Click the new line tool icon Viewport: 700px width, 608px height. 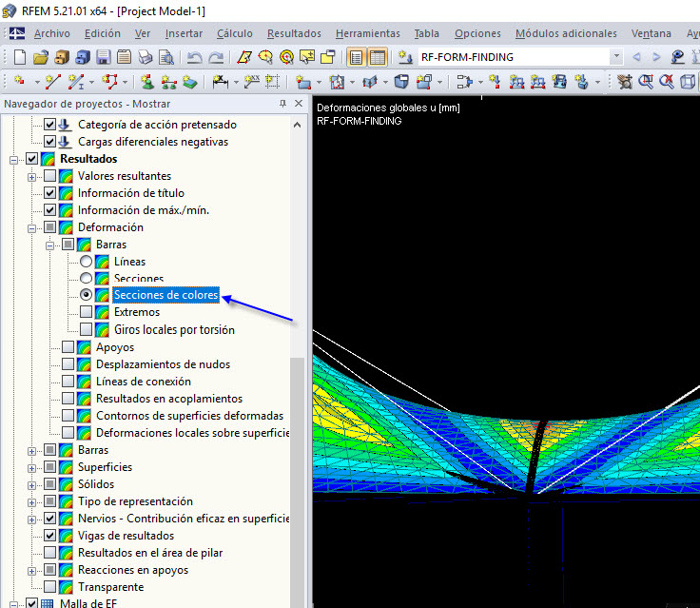tap(52, 82)
